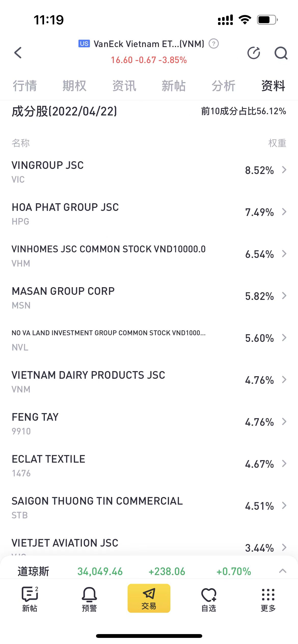
Task: Expand the 道琼斯 index ticker bar
Action: pos(283,571)
